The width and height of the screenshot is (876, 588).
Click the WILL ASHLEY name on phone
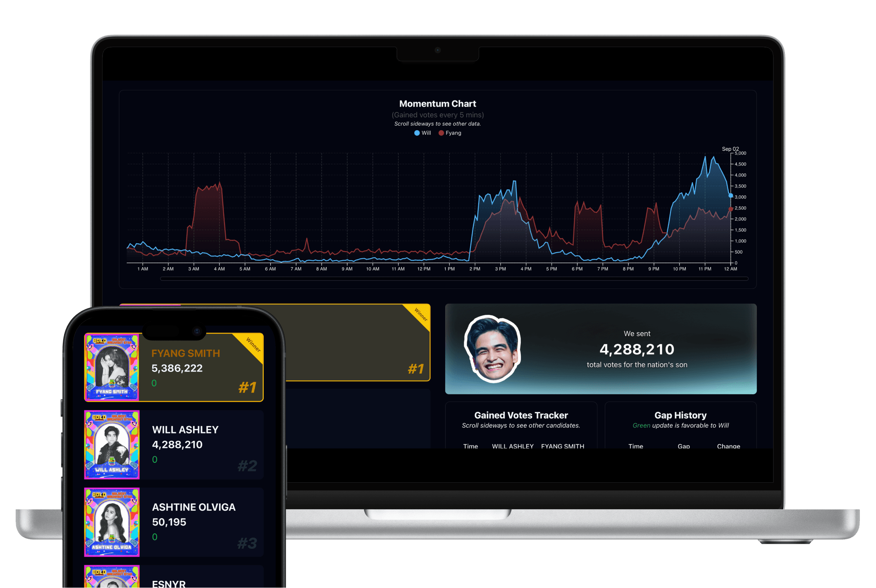pos(185,430)
